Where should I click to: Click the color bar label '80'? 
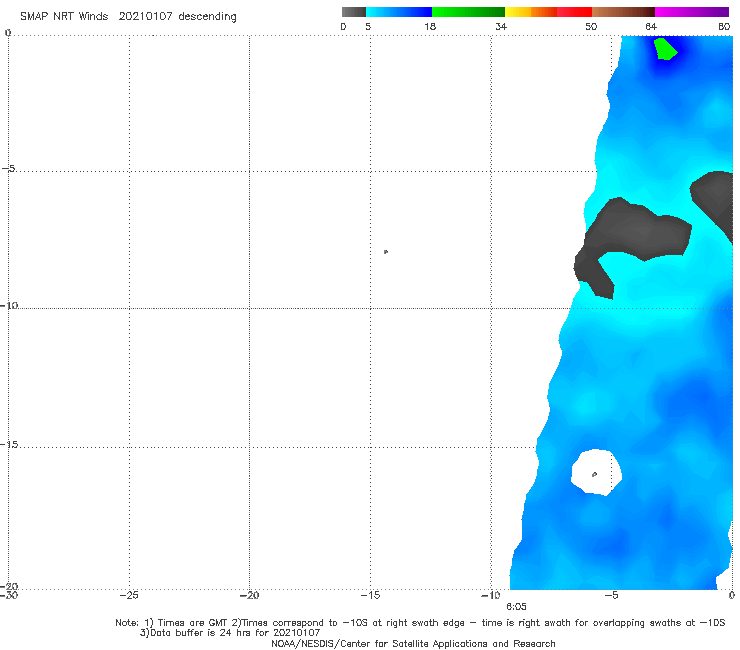click(724, 26)
